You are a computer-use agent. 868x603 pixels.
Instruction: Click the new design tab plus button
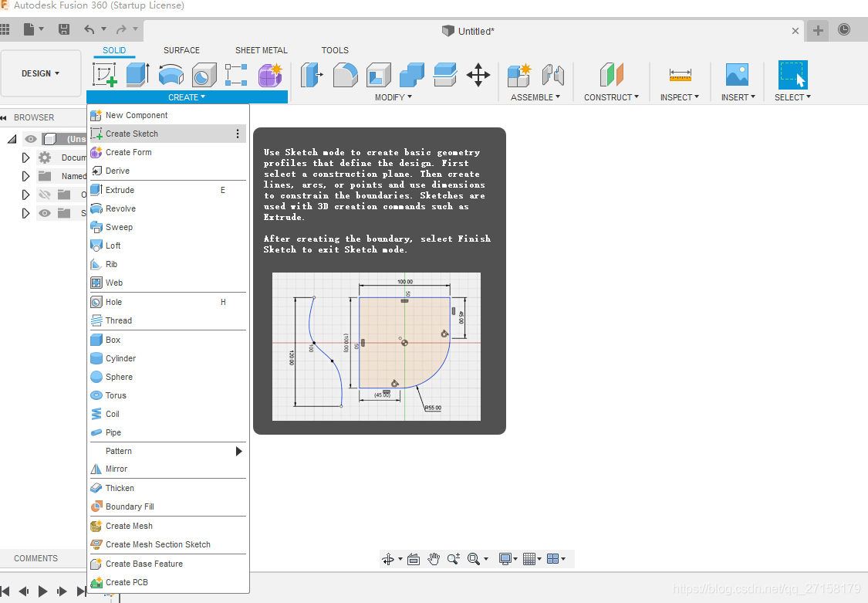(x=818, y=31)
